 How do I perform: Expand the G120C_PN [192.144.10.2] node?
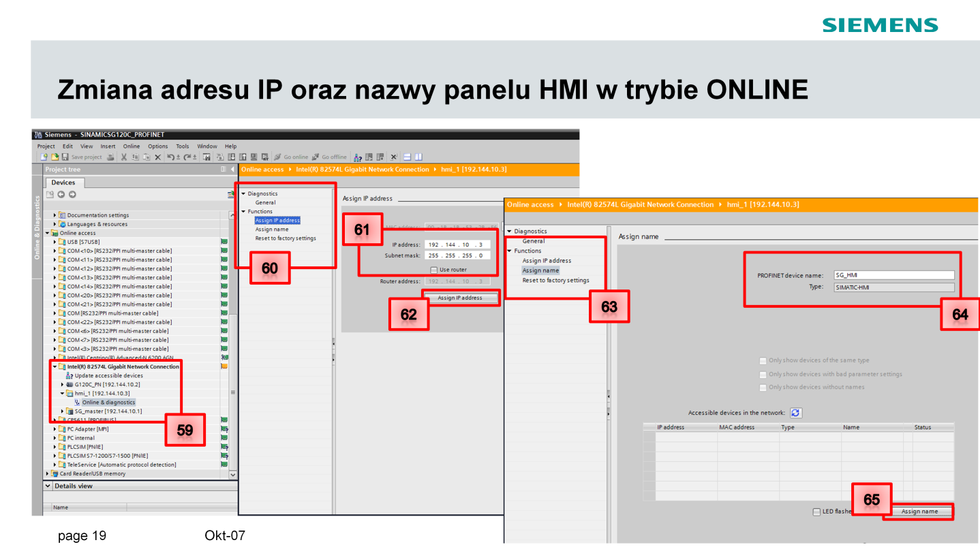pos(62,384)
